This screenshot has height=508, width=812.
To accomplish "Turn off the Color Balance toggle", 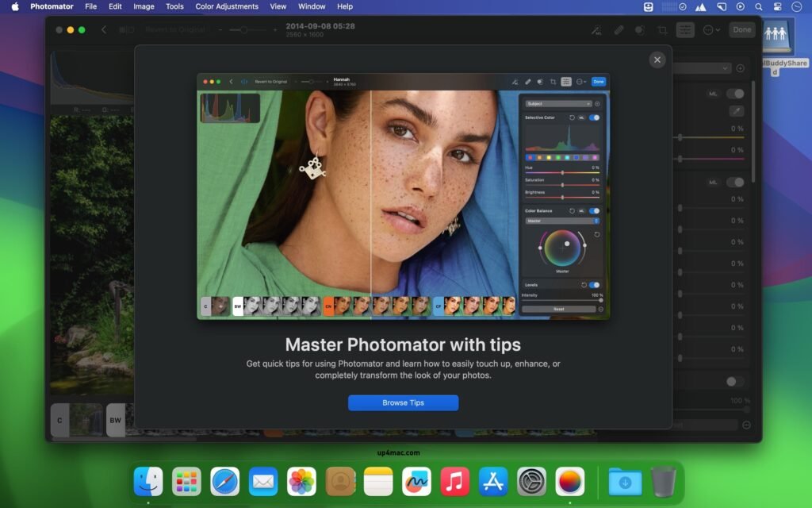I will [x=594, y=209].
